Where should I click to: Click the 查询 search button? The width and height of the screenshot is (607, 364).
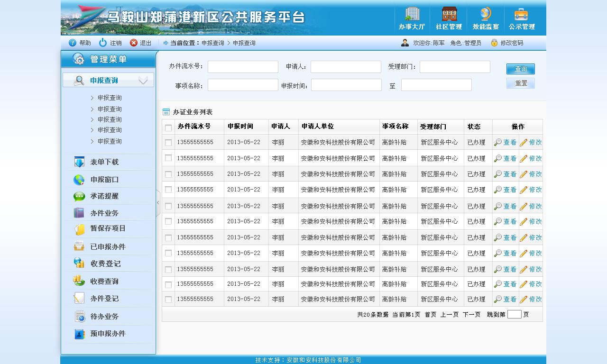click(521, 69)
